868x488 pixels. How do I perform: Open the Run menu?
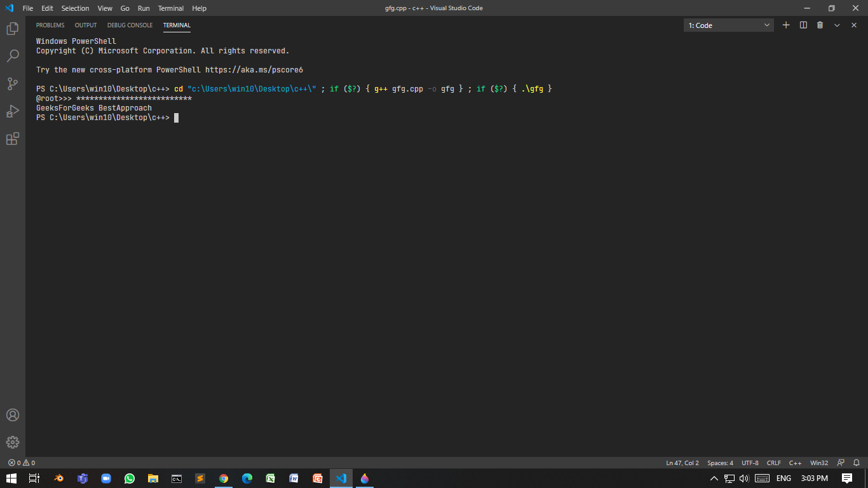tap(144, 8)
